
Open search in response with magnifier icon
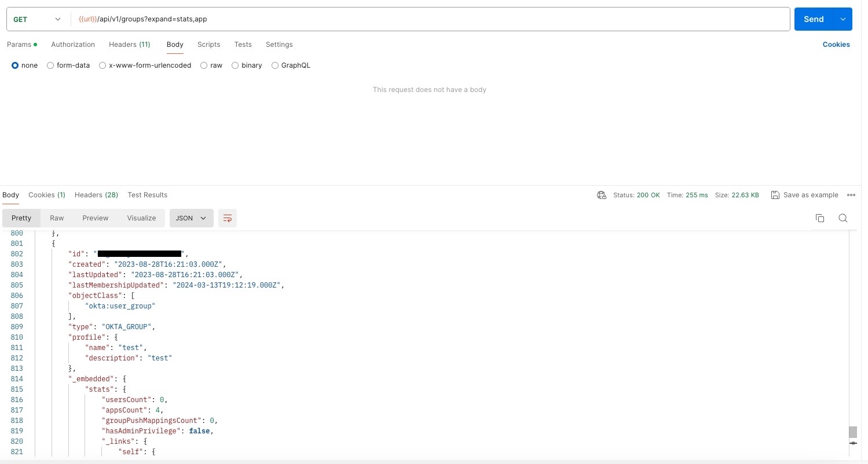tap(843, 218)
